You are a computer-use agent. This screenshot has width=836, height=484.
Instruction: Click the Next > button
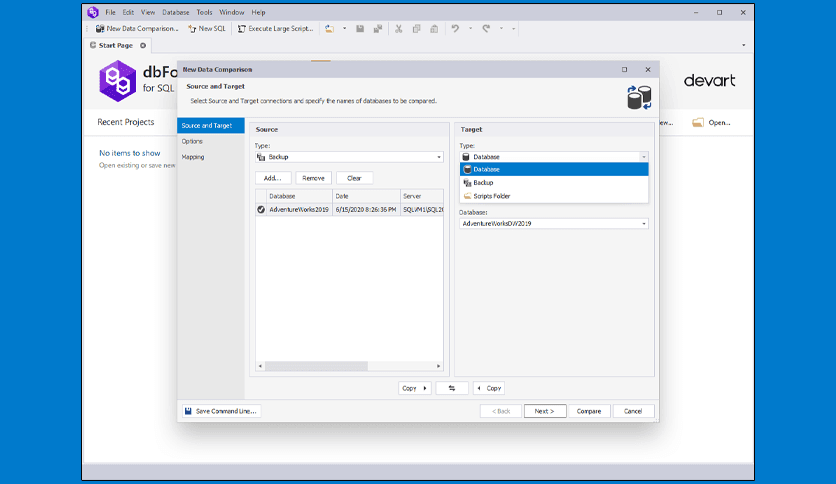coord(545,412)
